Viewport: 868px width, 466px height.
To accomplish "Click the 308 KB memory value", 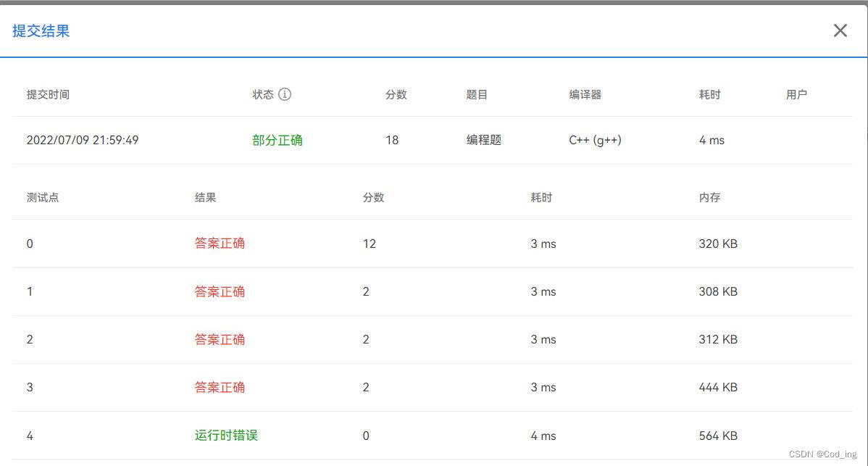I will pos(718,291).
